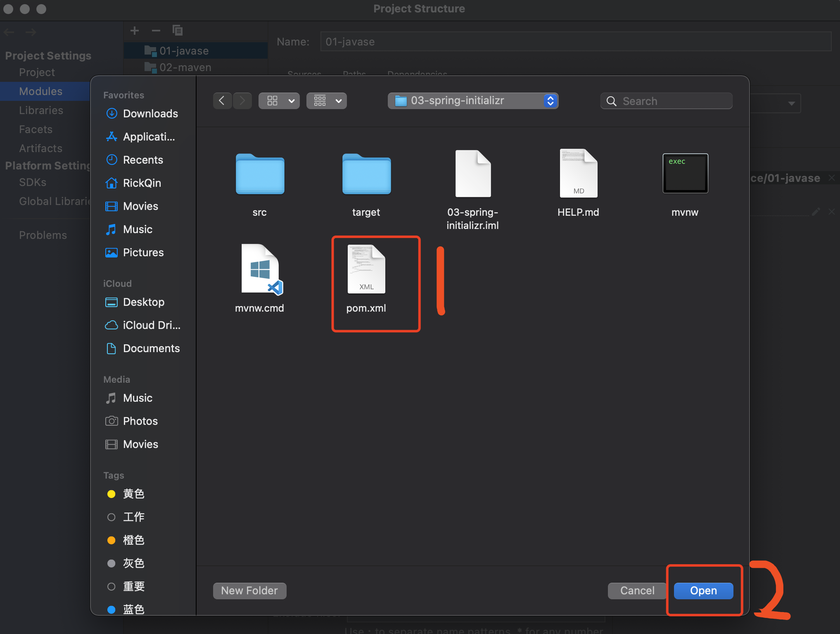Select the 02-maven module in Project Structure

196,67
